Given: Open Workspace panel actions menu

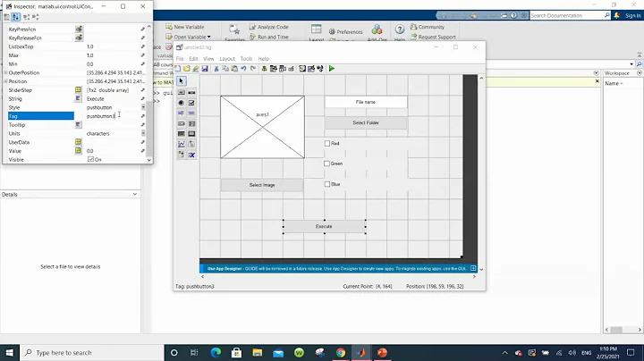Looking at the screenshot, I should point(640,73).
